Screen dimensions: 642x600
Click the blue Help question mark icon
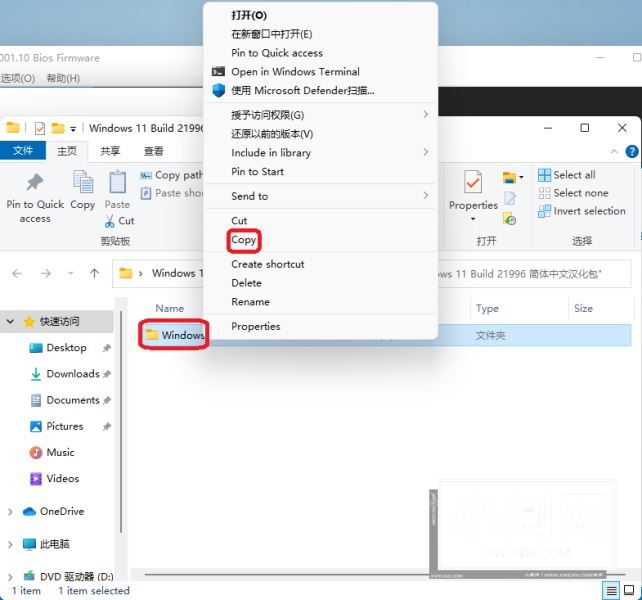632,152
